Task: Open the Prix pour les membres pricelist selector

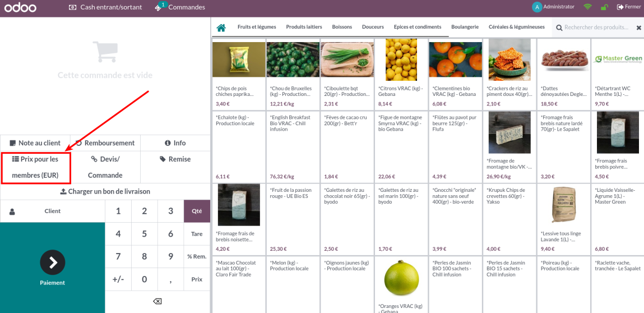Action: tap(35, 167)
